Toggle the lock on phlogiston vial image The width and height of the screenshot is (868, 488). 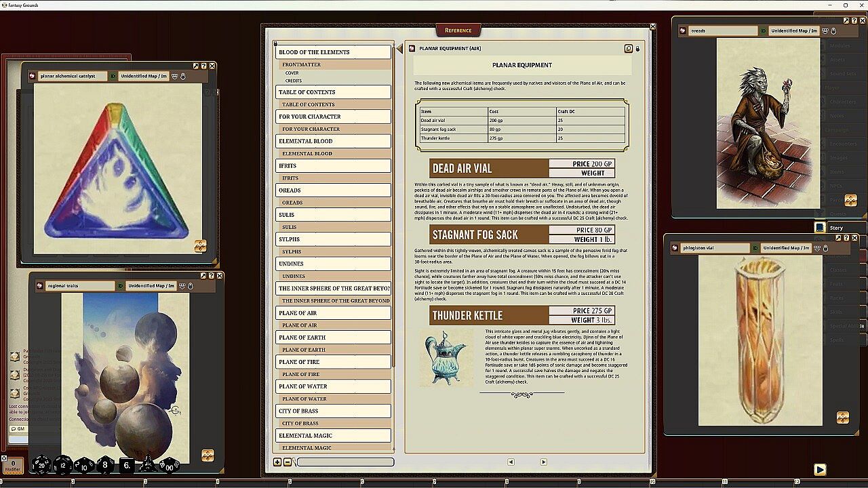pos(825,248)
